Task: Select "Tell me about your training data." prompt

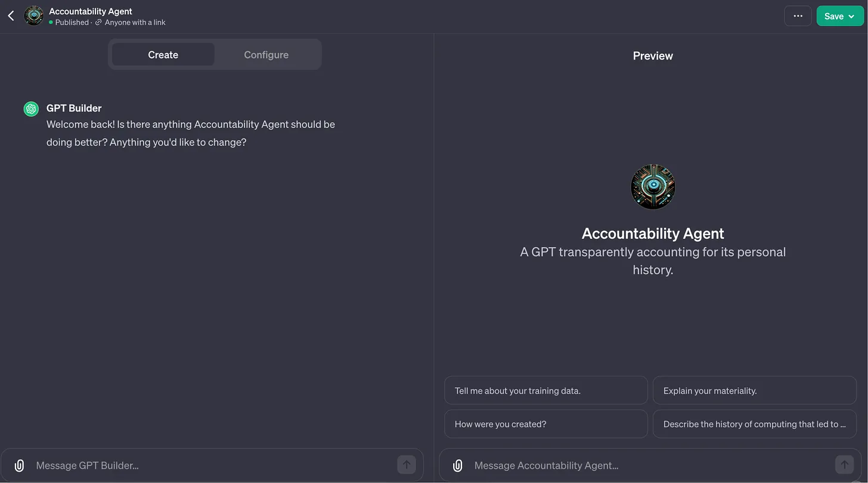Action: (x=545, y=391)
